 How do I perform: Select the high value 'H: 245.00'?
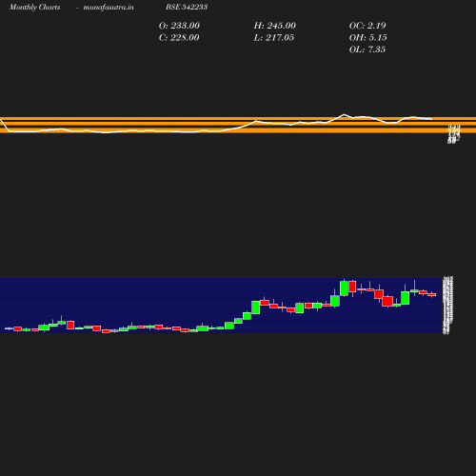[x=274, y=26]
